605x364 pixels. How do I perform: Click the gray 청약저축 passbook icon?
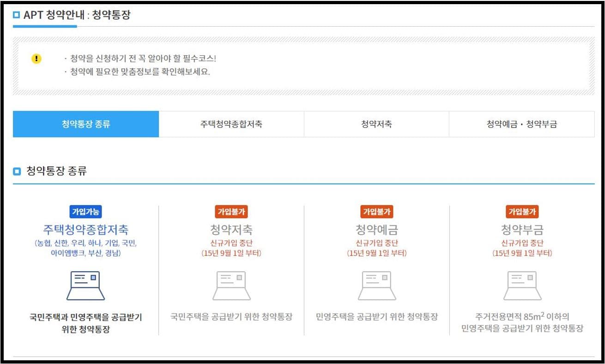(231, 285)
